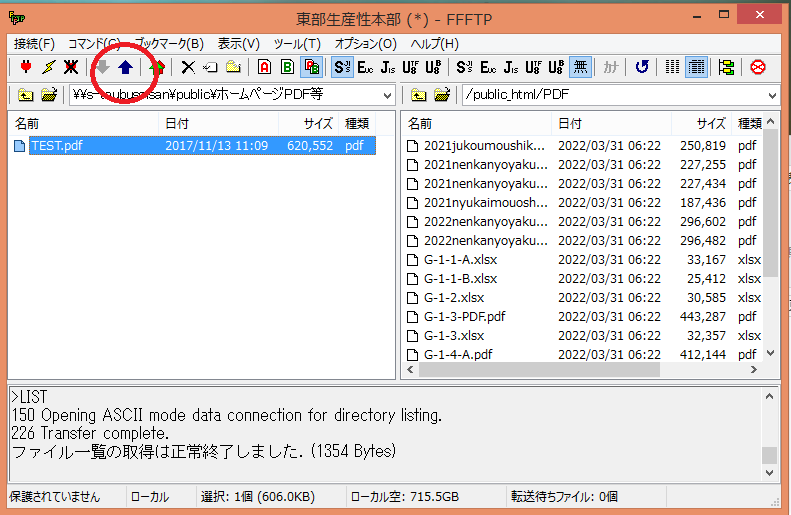The width and height of the screenshot is (791, 515).
Task: Click the Connect plug icon in toolbar
Action: click(x=26, y=67)
